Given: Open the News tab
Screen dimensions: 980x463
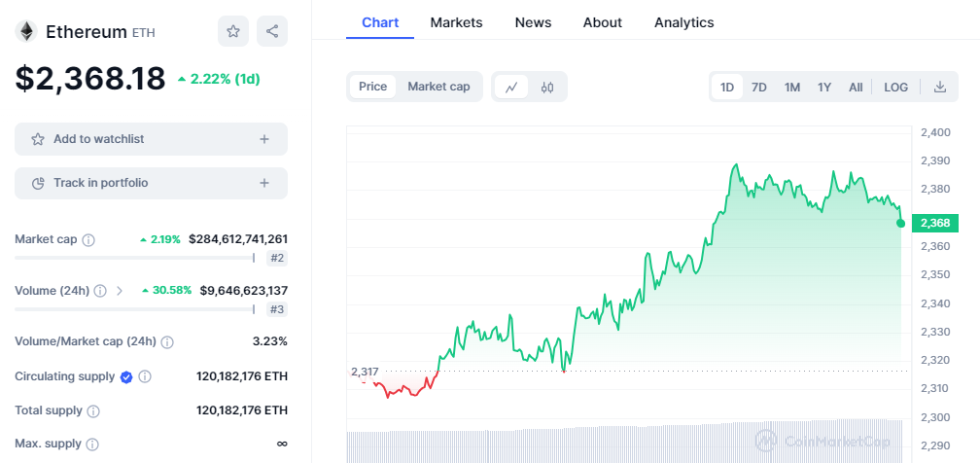Looking at the screenshot, I should click(533, 23).
